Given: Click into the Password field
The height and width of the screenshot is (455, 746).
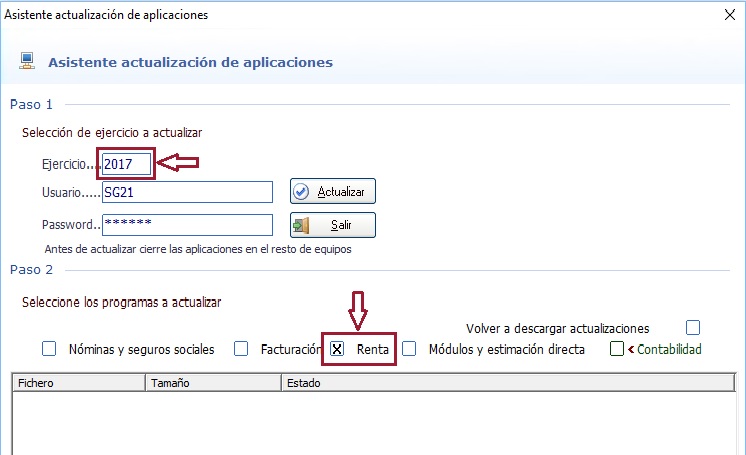Looking at the screenshot, I should [187, 224].
